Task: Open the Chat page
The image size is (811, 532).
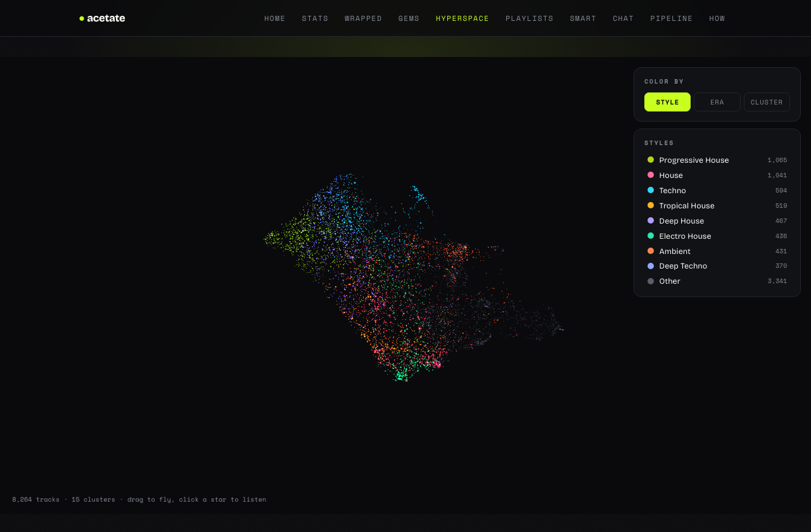Action: click(x=623, y=18)
